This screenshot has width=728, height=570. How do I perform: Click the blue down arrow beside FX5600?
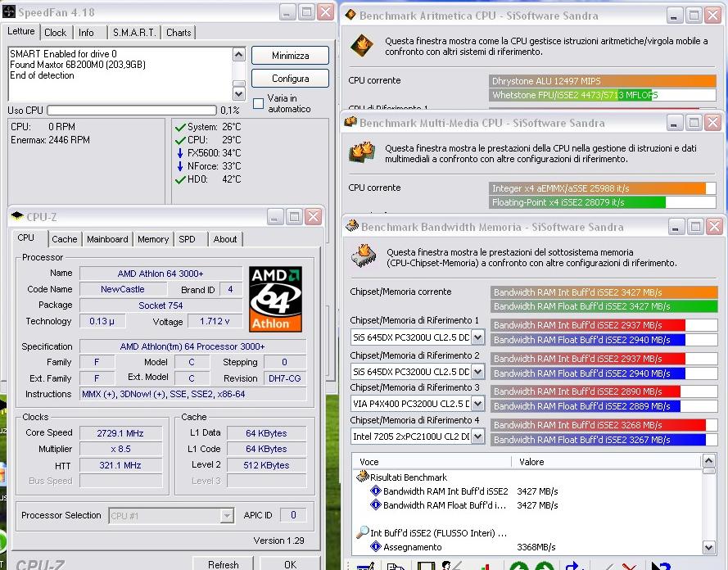[x=180, y=153]
